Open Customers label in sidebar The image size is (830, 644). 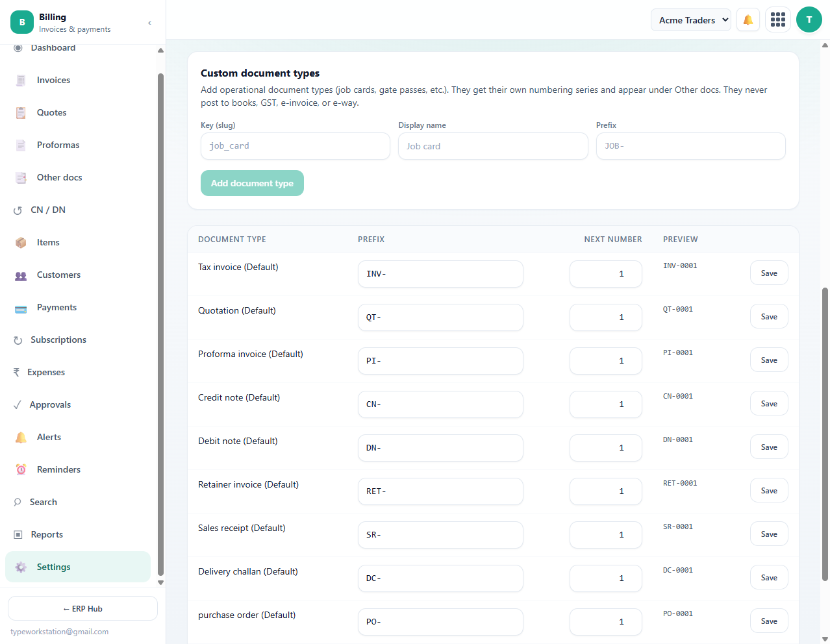coord(59,275)
